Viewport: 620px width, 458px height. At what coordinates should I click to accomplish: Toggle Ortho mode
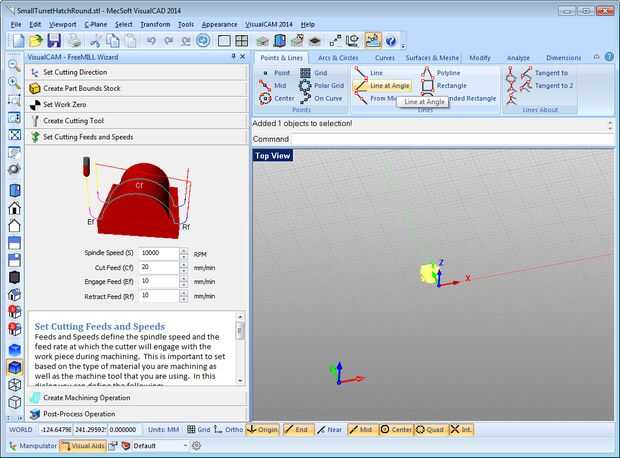[229, 430]
